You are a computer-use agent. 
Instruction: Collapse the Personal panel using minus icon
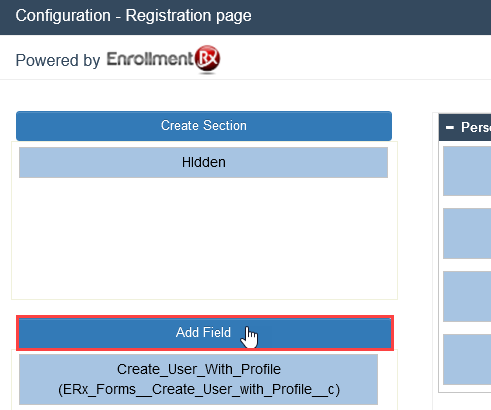(x=450, y=127)
